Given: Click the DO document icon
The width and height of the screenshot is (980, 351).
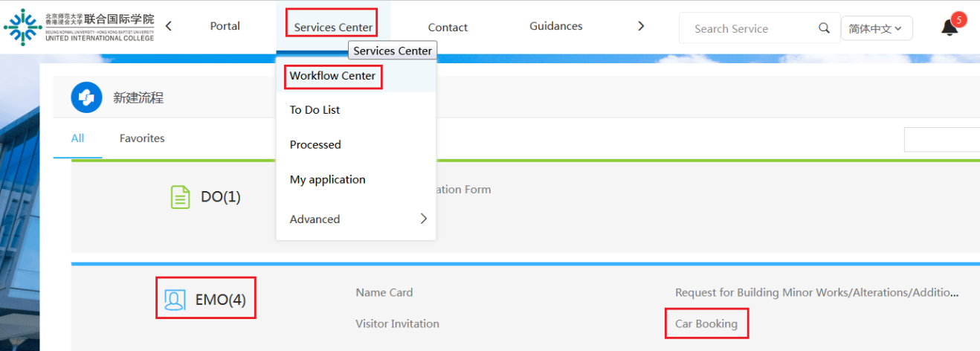Looking at the screenshot, I should [180, 197].
